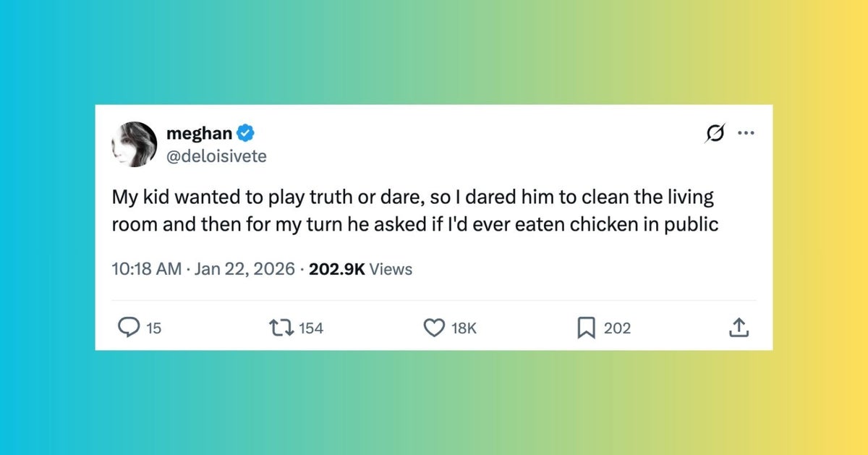The image size is (868, 455).
Task: Open the @deloisivete handle link
Action: click(x=216, y=156)
